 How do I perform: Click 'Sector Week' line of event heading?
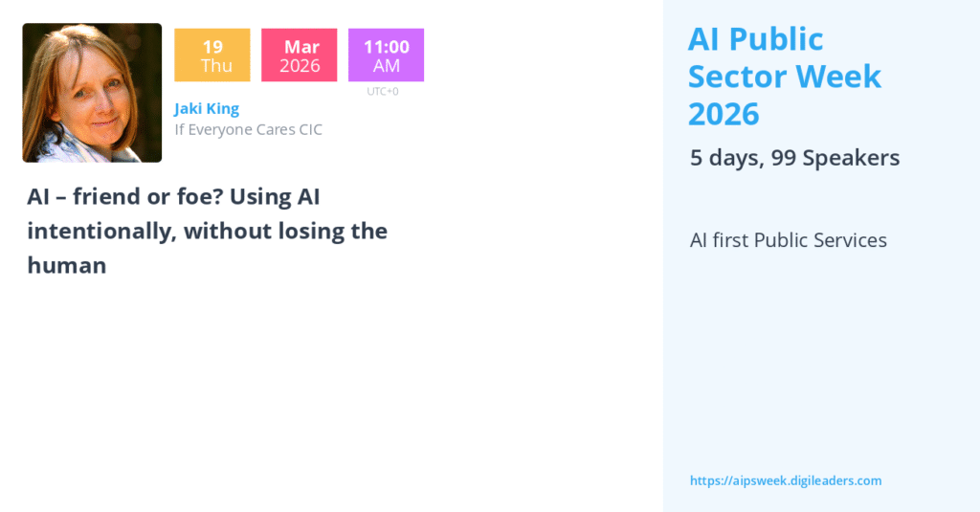pos(785,77)
